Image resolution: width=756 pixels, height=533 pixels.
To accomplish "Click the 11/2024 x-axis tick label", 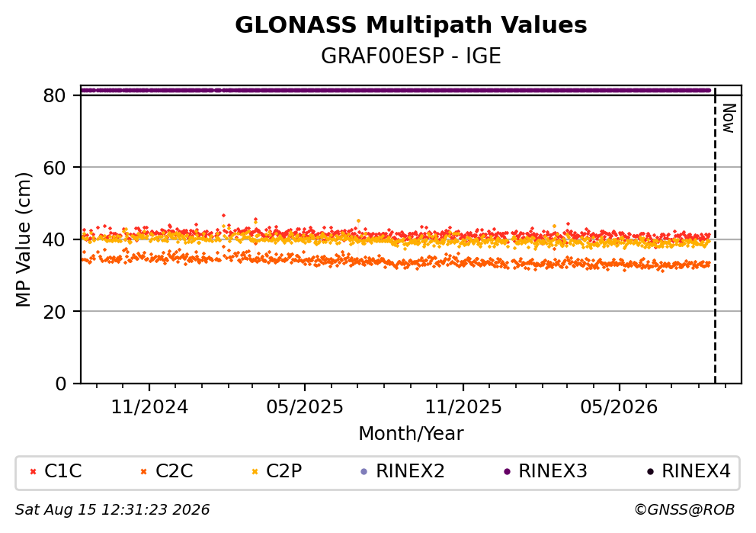I will 149,408.
